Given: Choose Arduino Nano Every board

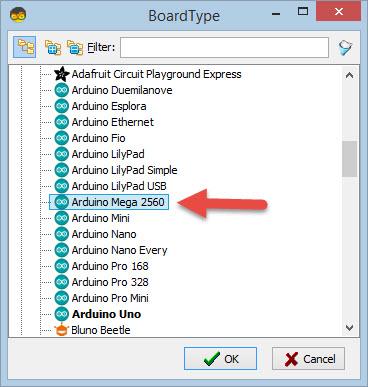Looking at the screenshot, I should click(x=119, y=250).
